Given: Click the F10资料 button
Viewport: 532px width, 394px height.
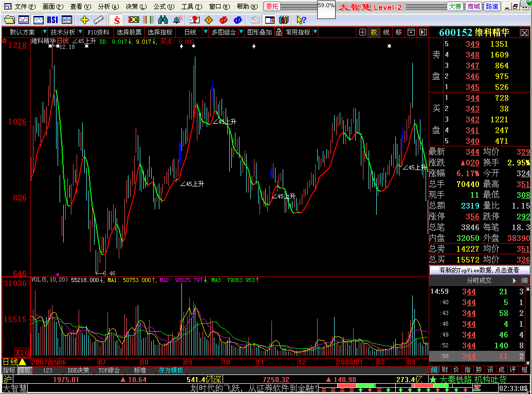Looking at the screenshot, I should tap(98, 32).
